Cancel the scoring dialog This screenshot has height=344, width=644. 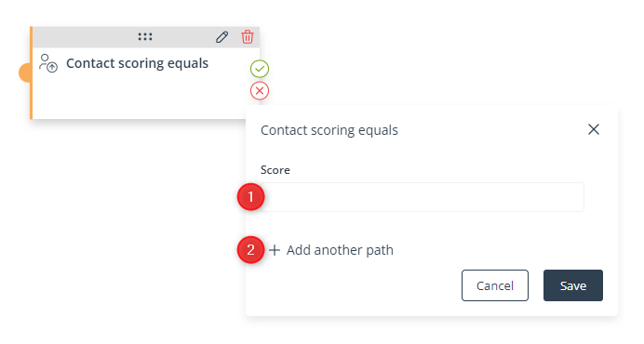[x=495, y=285]
